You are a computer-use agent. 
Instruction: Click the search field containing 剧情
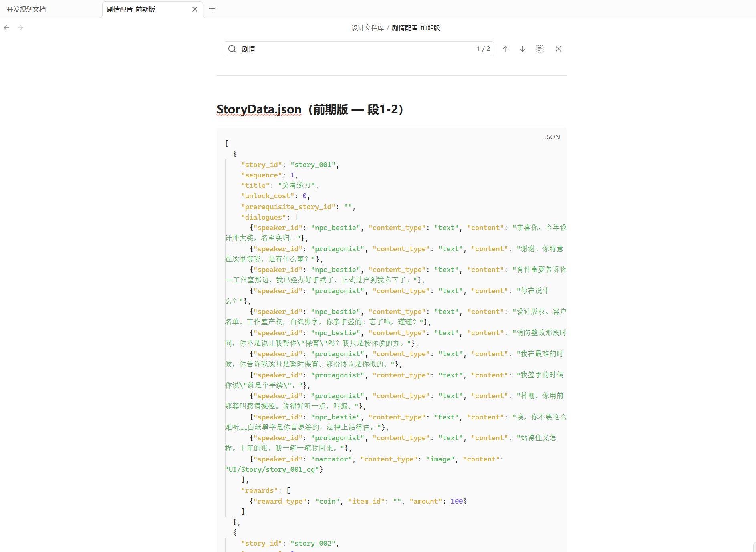(x=359, y=49)
